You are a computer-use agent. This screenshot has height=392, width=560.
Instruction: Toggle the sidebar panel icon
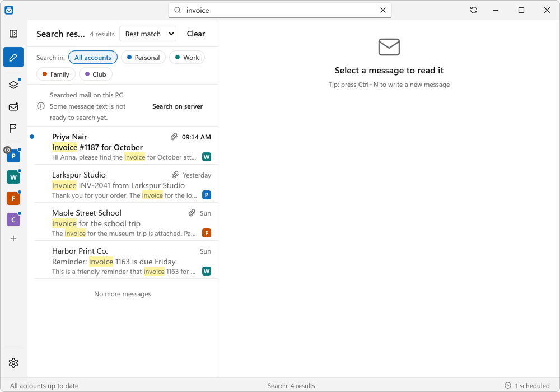[13, 34]
